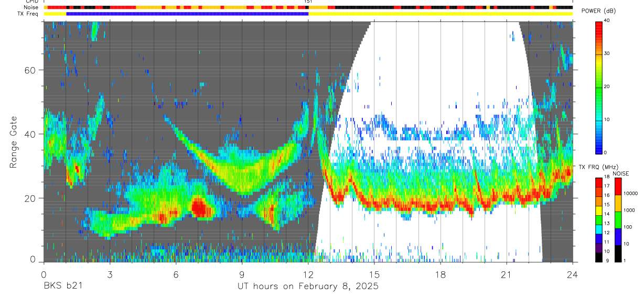Click the TX FRQ frequency color scale
The height and width of the screenshot is (297, 644).
[599, 219]
